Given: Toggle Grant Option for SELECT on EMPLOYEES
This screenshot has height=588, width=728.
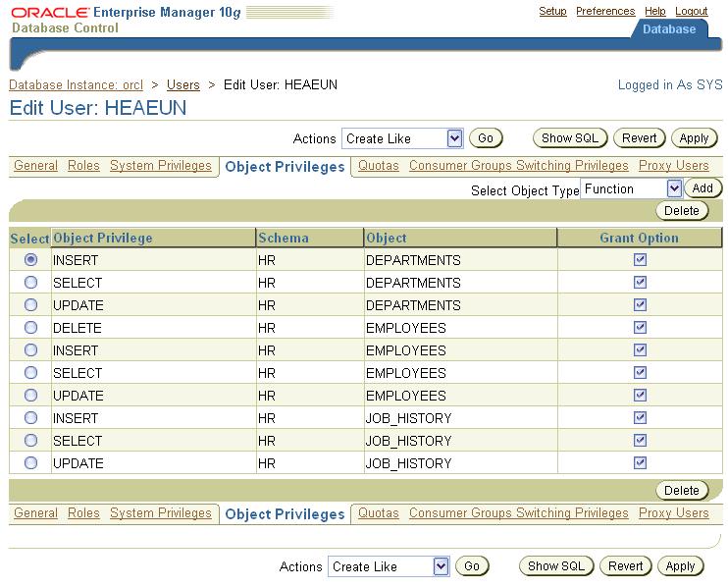Looking at the screenshot, I should coord(641,373).
